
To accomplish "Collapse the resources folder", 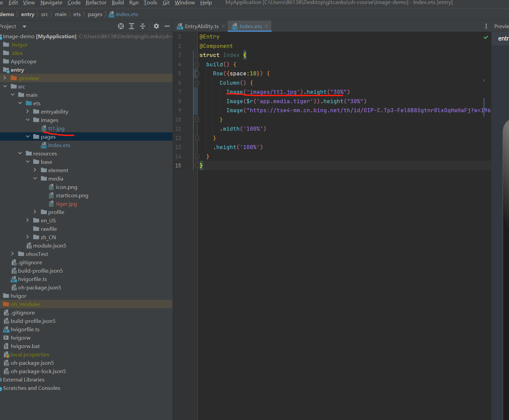I will point(20,153).
